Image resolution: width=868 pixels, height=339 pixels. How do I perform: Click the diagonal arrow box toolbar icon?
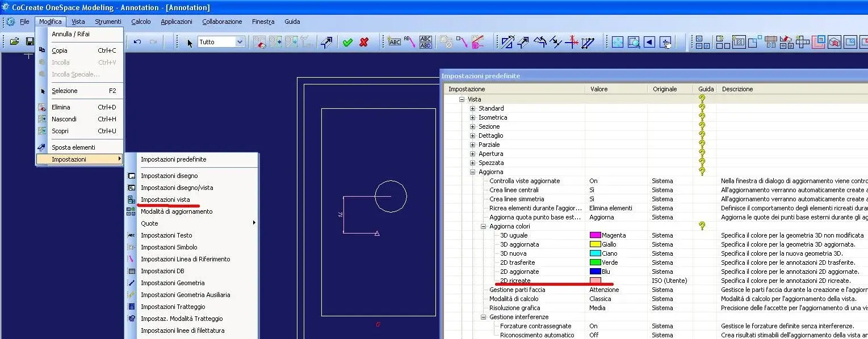click(326, 42)
